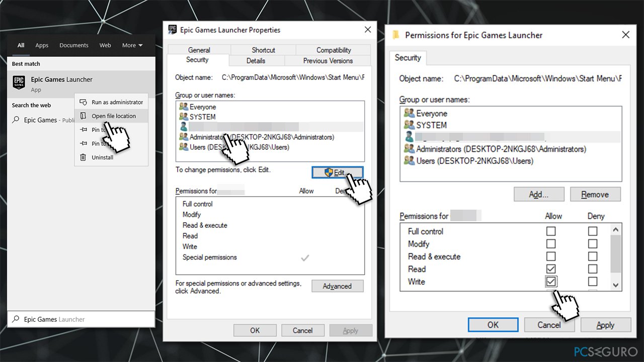
Task: Click the Everyone group icon in Permissions dialog
Action: pos(409,113)
